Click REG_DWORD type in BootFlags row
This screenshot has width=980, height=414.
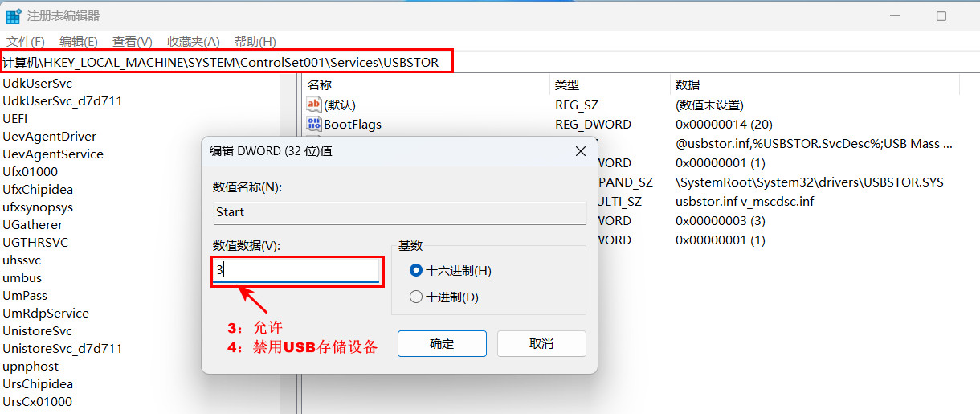click(593, 124)
